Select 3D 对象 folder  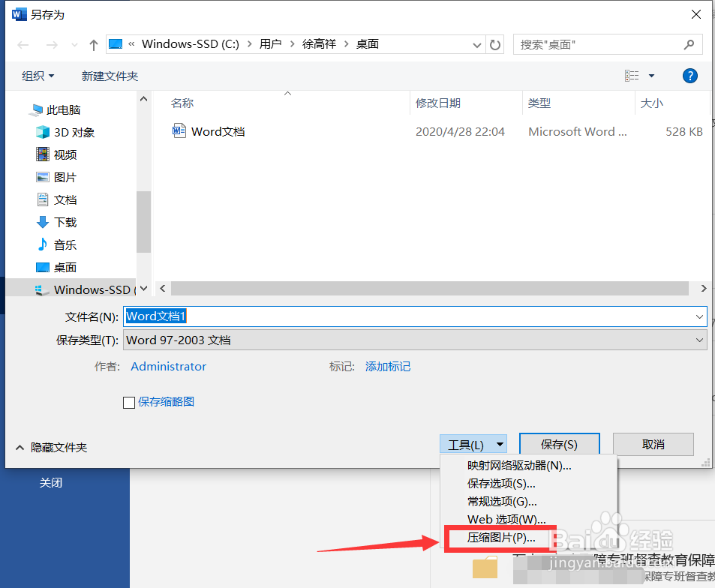(65, 132)
